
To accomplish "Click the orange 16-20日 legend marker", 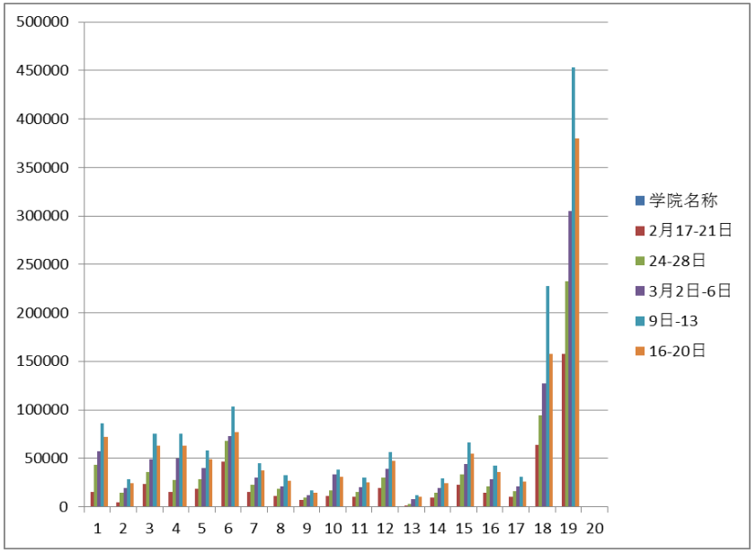I will [639, 351].
